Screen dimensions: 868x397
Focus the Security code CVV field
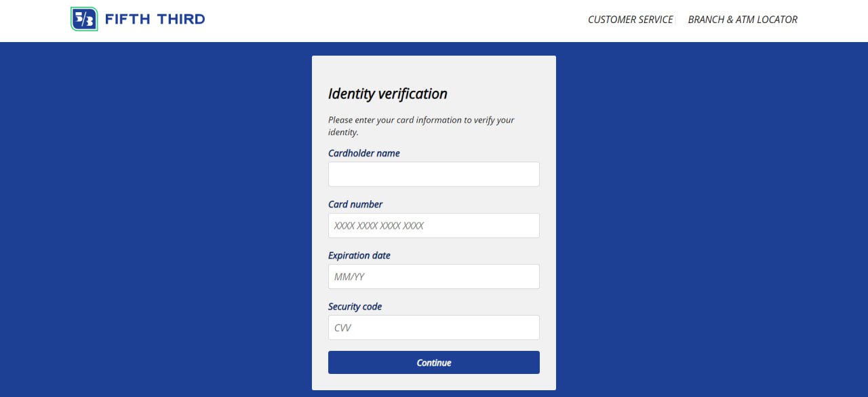pos(434,328)
